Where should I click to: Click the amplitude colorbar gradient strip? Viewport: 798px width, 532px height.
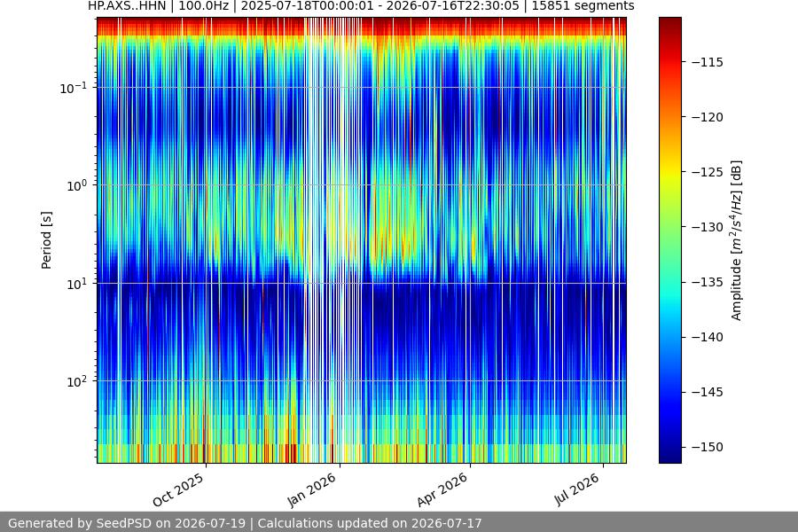point(669,240)
